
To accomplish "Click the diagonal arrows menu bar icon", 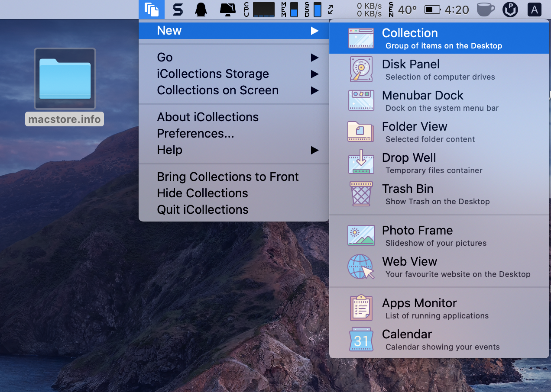I will click(x=331, y=10).
